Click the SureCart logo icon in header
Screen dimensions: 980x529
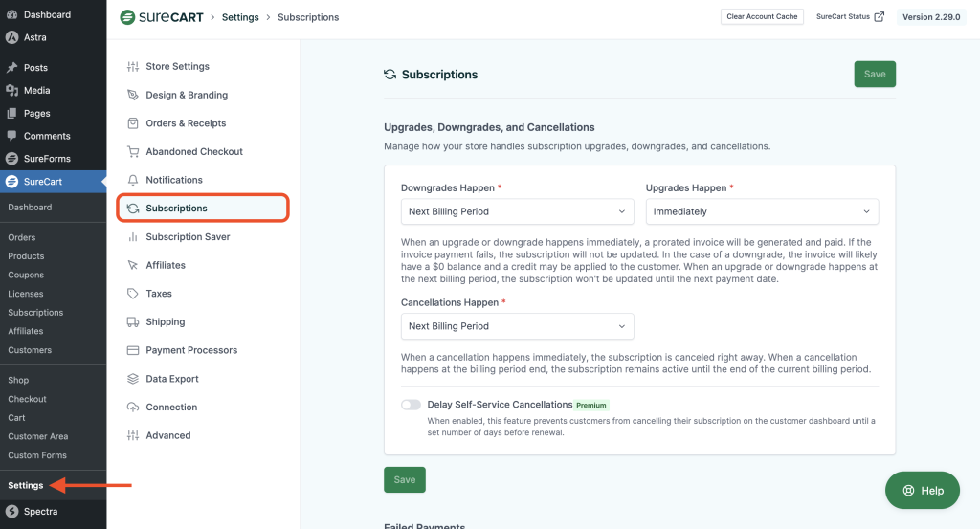click(127, 17)
